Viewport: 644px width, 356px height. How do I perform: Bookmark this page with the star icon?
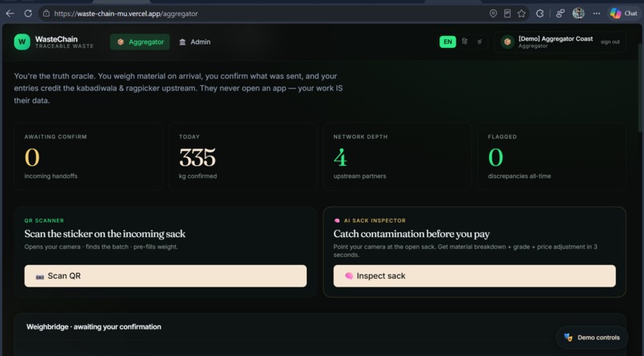click(522, 14)
